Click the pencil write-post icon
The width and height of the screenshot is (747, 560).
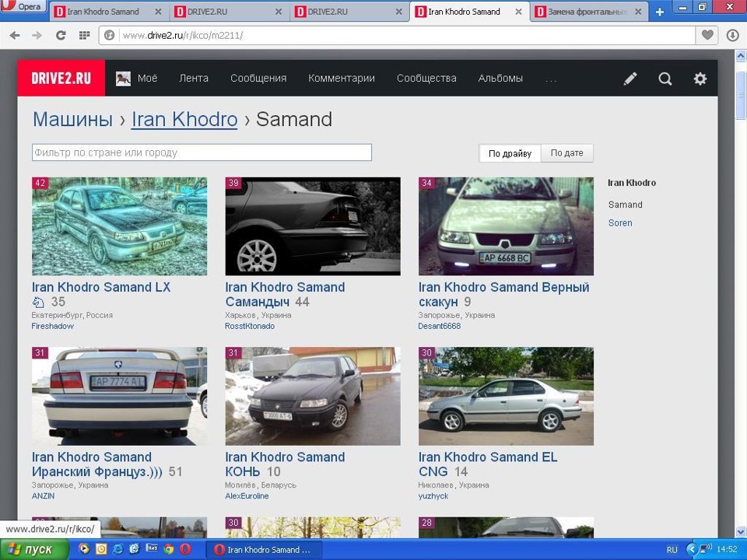[x=630, y=79]
